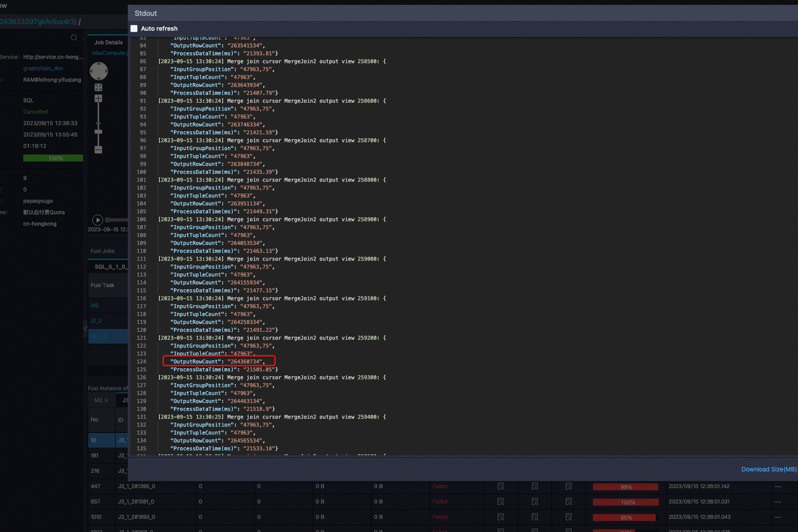
Task: Click the Stdout dialog title
Action: coord(146,13)
